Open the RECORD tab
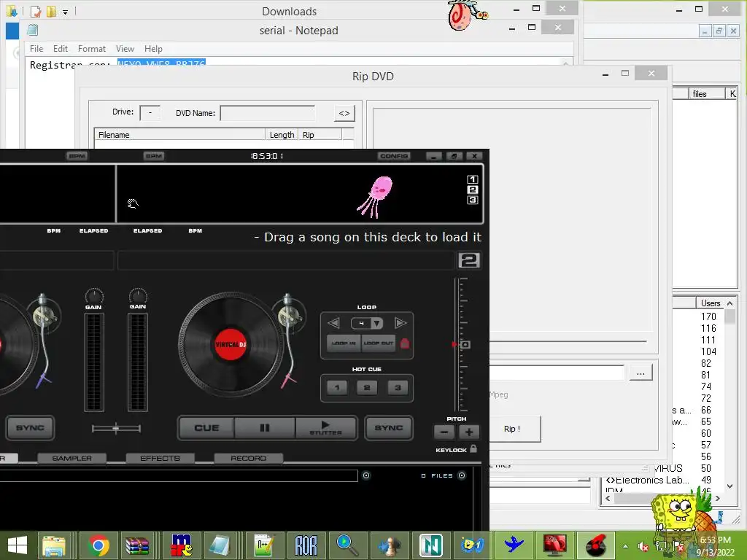The image size is (747, 560). (x=248, y=458)
